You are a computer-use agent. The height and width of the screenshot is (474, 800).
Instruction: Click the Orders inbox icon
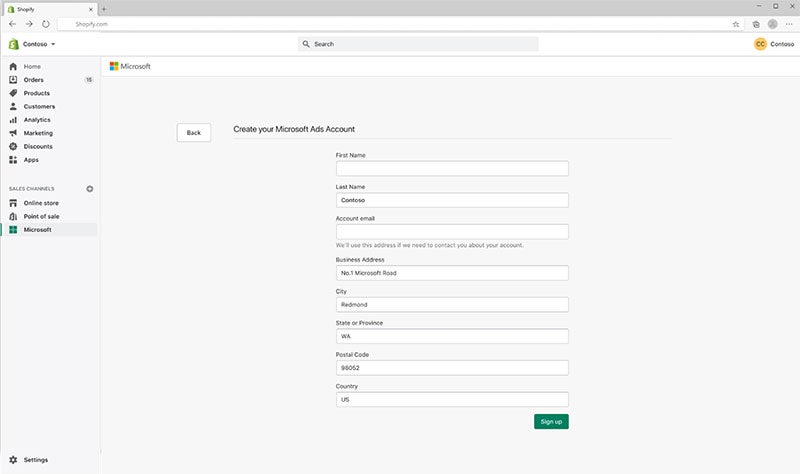pyautogui.click(x=13, y=80)
